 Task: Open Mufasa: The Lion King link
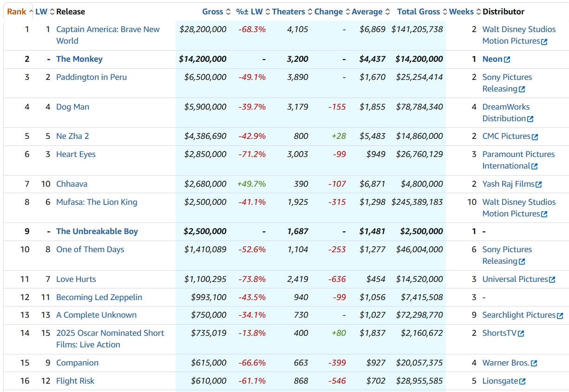(x=97, y=202)
